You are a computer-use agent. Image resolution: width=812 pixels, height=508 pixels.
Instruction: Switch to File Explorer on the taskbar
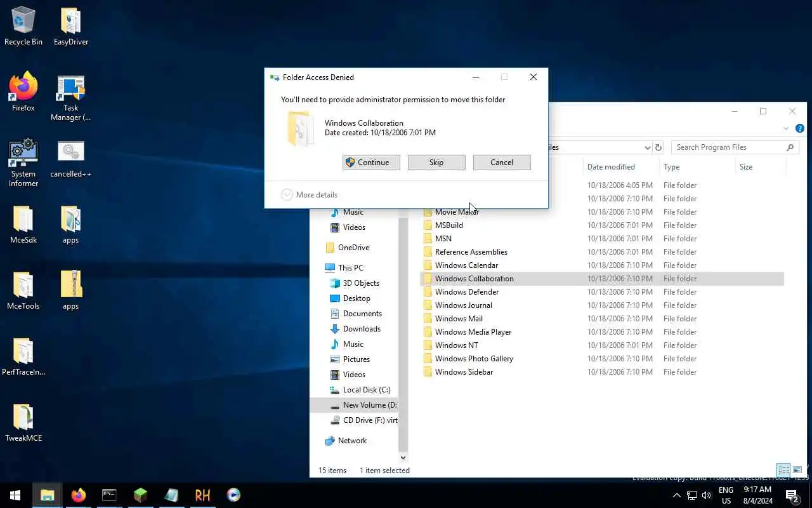coord(47,495)
